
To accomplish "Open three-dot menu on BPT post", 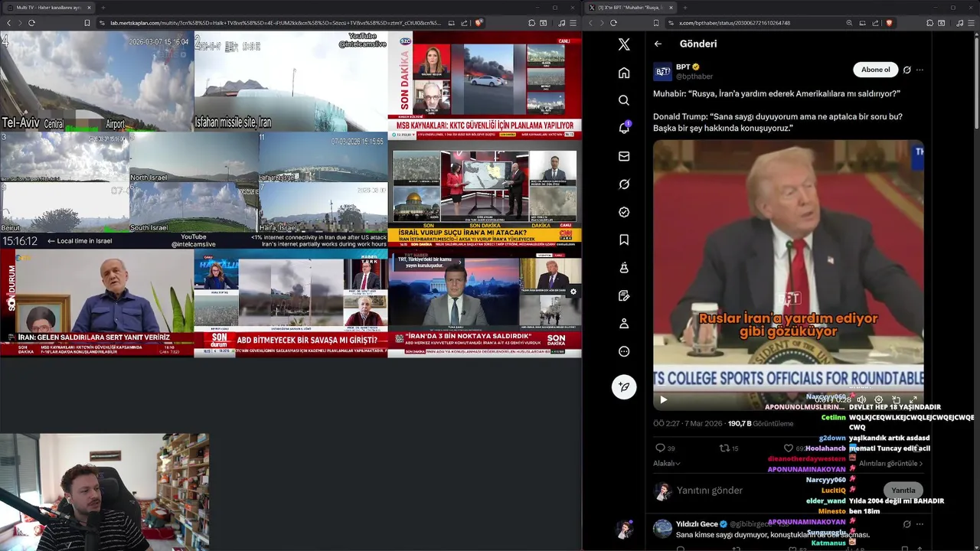I will click(x=920, y=70).
